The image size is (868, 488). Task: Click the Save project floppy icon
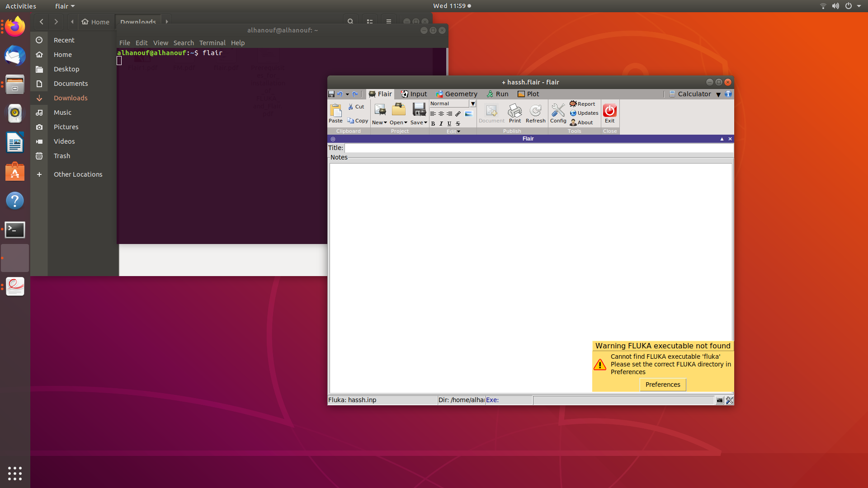click(419, 110)
